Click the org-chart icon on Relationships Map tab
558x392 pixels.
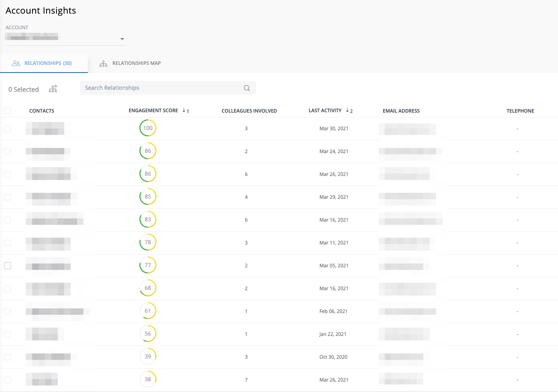pos(103,64)
